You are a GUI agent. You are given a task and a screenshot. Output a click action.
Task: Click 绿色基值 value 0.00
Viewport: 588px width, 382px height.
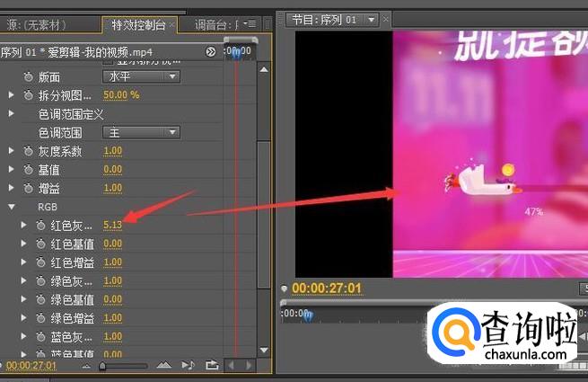pyautogui.click(x=113, y=299)
